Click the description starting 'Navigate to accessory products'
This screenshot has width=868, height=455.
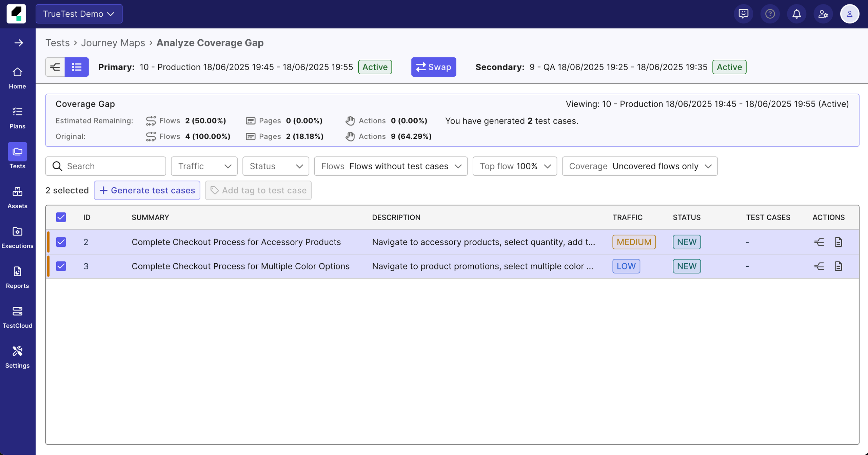click(484, 242)
